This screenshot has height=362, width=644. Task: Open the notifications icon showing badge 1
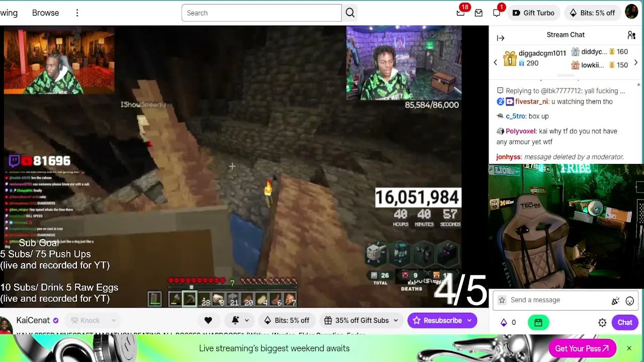coord(497,13)
